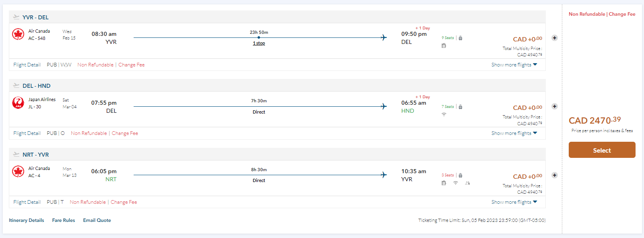This screenshot has width=644, height=238.
Task: Click the Air Canada logo for flight AC-548
Action: 18,34
